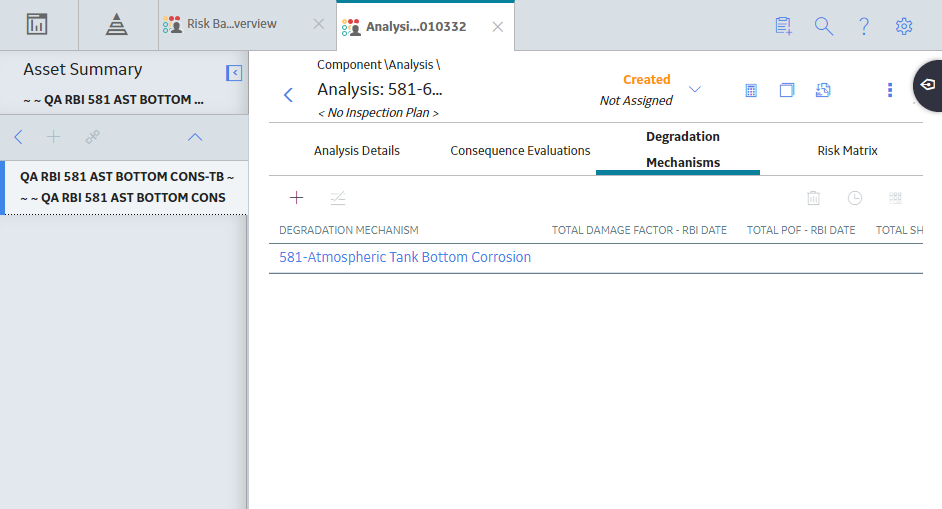Close the Risk Ba...verview tab
This screenshot has width=942, height=509.
pyautogui.click(x=318, y=24)
